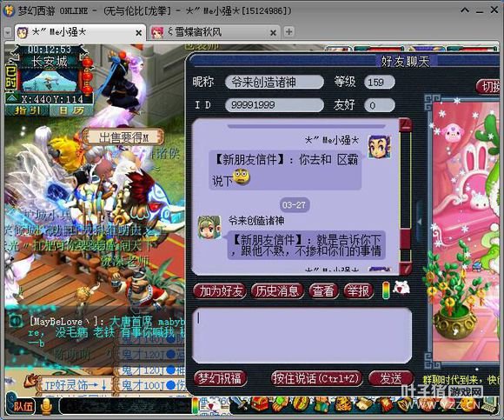Focus the chat message input box
Screen dimensions: 504x420
[302, 336]
